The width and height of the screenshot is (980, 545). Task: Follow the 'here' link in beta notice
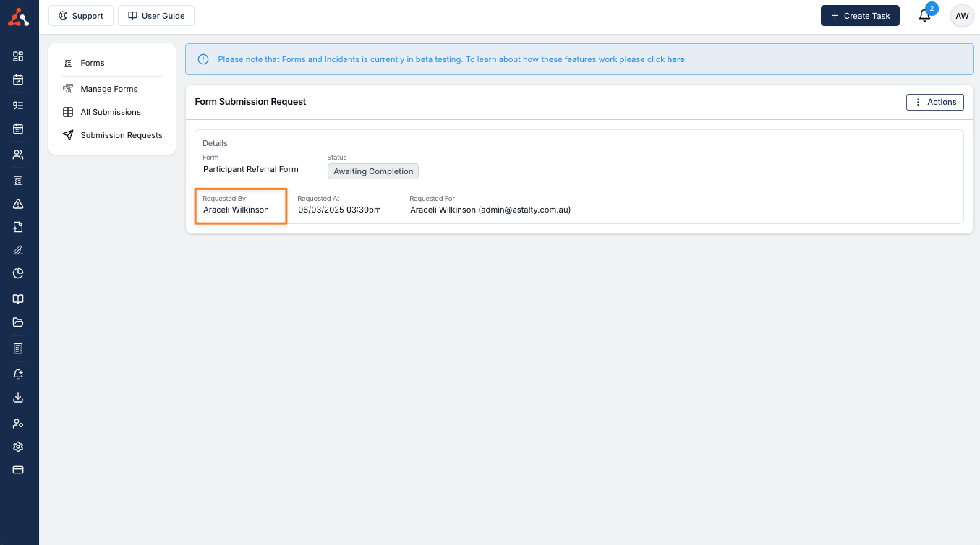[x=676, y=59]
